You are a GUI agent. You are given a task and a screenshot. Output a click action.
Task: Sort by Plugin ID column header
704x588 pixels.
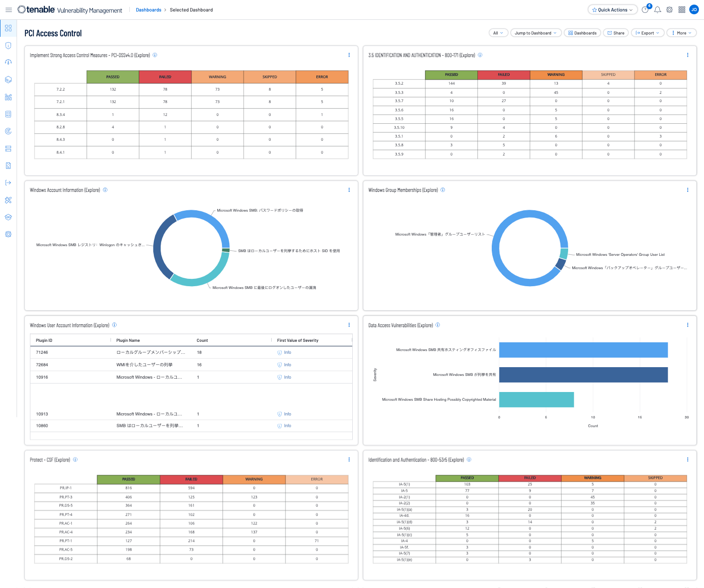pos(44,340)
